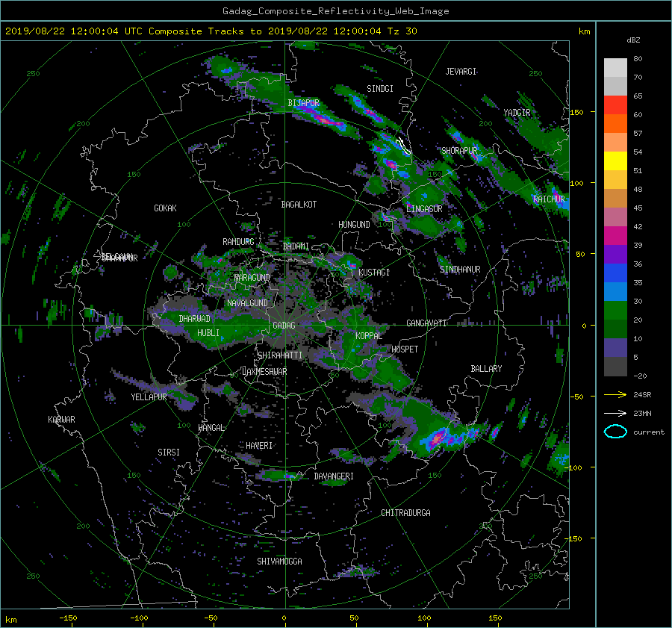Click the GOKAK label
Image resolution: width=672 pixels, height=628 pixels.
(165, 208)
